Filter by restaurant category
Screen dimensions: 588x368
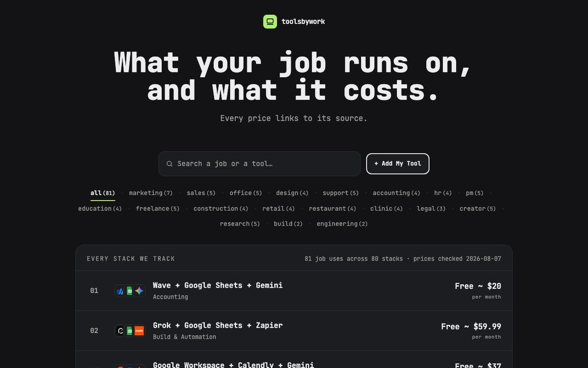click(333, 209)
